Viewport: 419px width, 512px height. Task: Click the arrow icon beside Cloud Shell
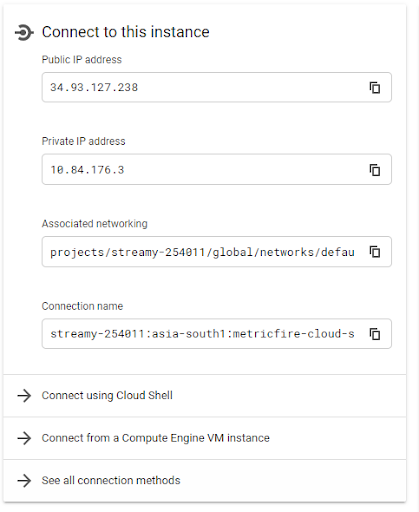24,396
